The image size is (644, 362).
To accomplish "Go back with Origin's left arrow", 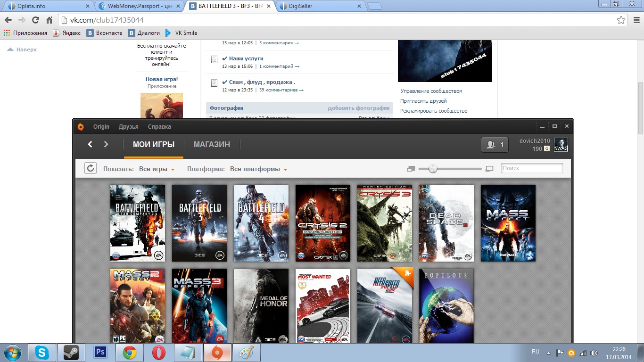I will 90,144.
